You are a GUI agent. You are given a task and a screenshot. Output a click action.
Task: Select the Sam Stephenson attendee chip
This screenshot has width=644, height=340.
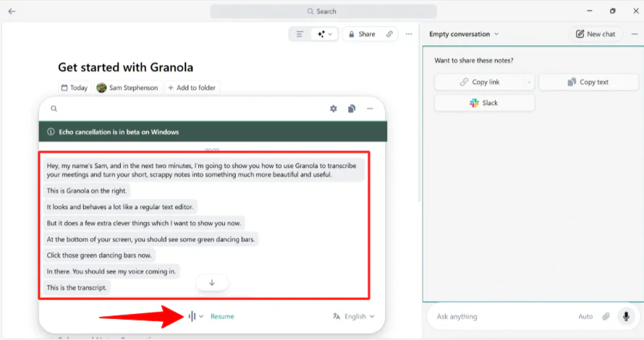pyautogui.click(x=128, y=88)
